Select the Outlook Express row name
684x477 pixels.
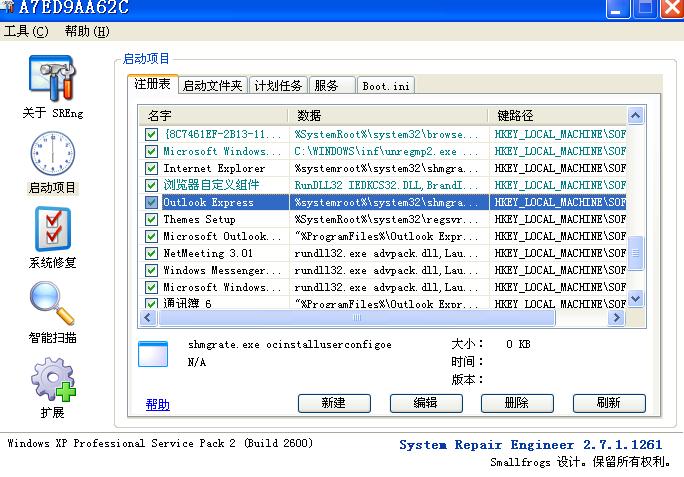pos(208,202)
